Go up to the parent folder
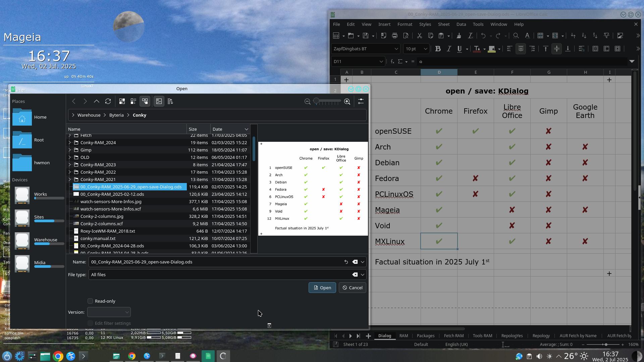Viewport: 644px width, 362px height. pyautogui.click(x=97, y=101)
